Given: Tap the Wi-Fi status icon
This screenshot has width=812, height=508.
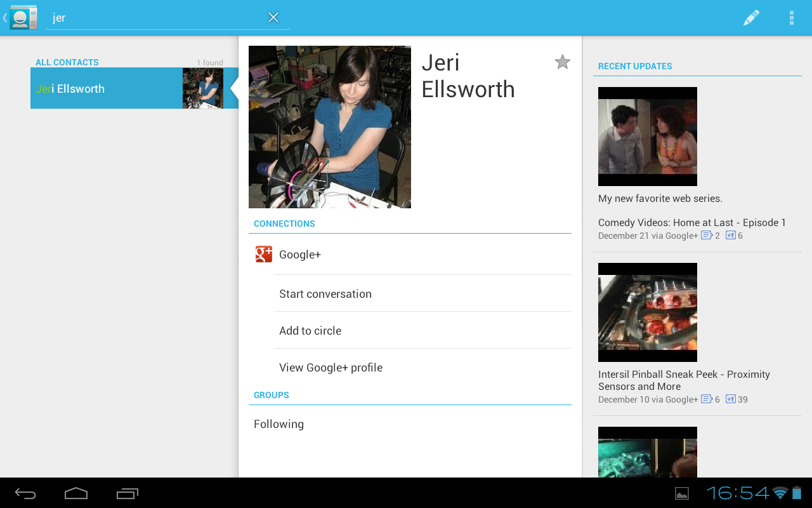Looking at the screenshot, I should (780, 493).
